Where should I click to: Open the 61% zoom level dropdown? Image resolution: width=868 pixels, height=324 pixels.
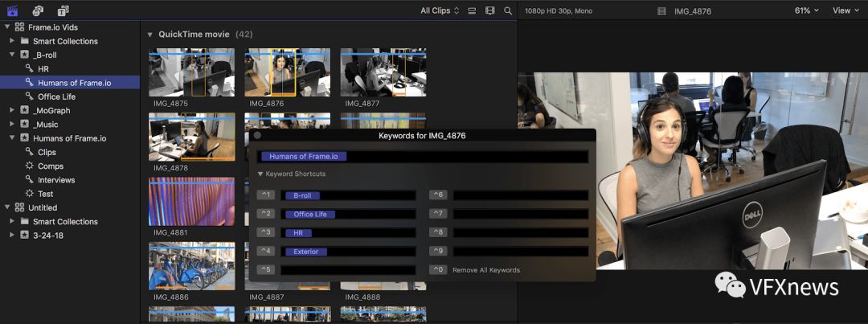806,10
